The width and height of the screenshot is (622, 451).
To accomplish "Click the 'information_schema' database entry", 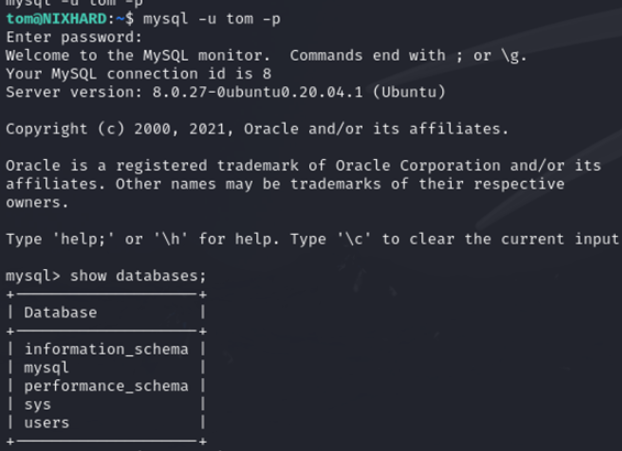I will click(x=106, y=349).
